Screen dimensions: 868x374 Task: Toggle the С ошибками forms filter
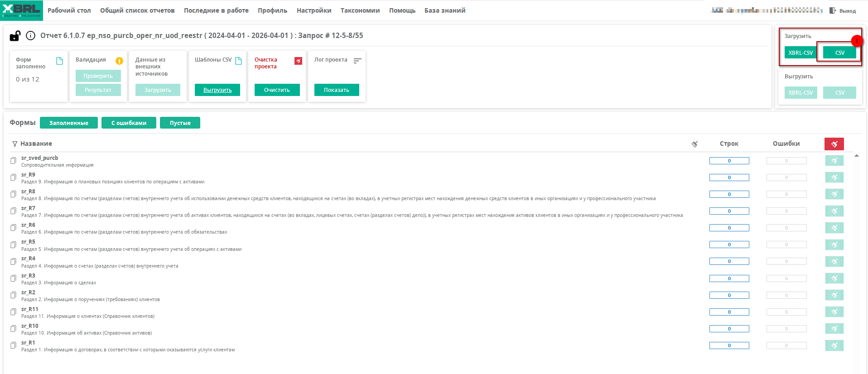point(129,123)
